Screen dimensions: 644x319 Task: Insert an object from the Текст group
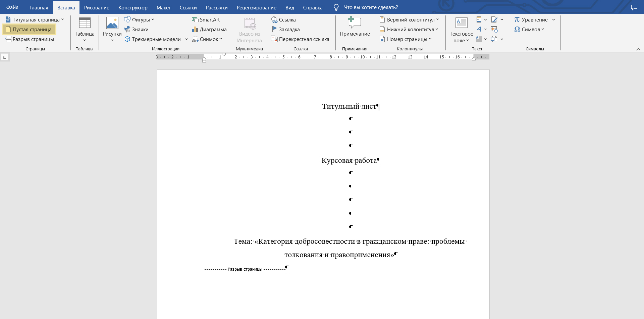click(497, 39)
